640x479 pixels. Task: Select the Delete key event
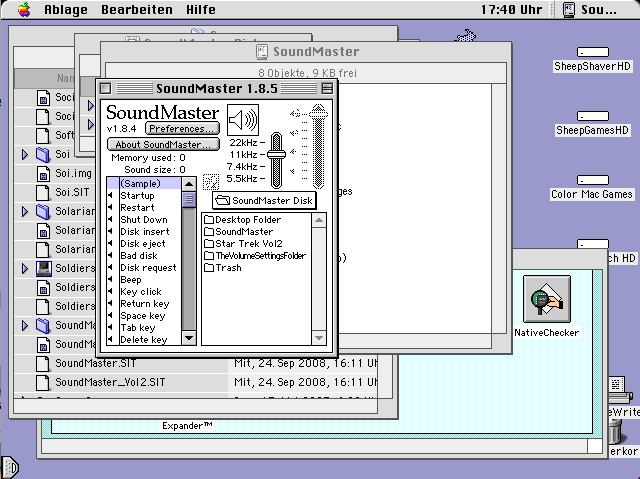coord(143,339)
